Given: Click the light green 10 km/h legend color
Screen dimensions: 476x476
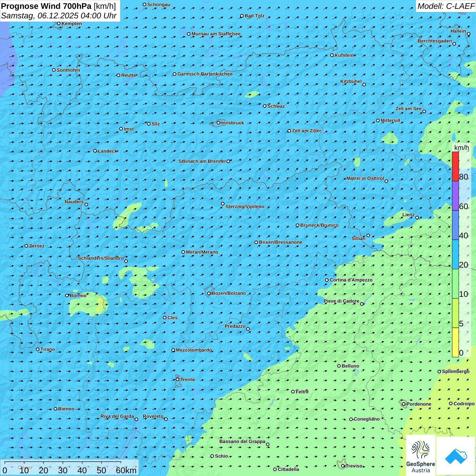Looking at the screenshot, I should (x=455, y=284).
